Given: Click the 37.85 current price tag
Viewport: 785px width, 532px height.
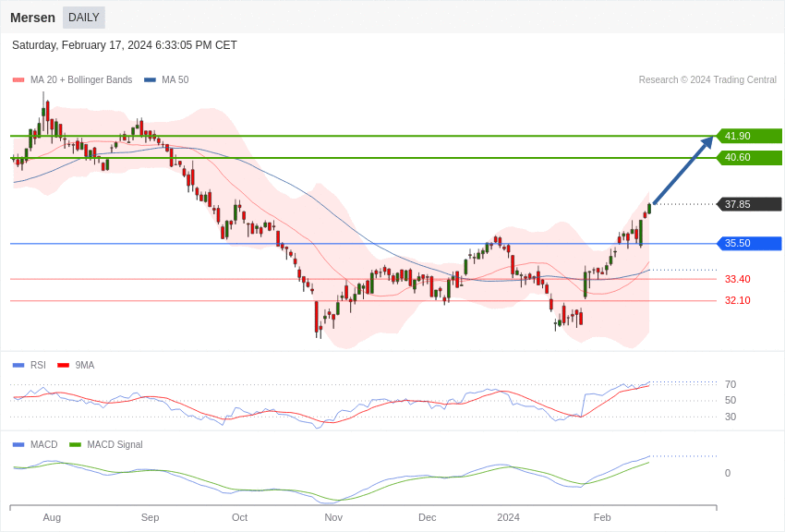Looking at the screenshot, I should (749, 204).
